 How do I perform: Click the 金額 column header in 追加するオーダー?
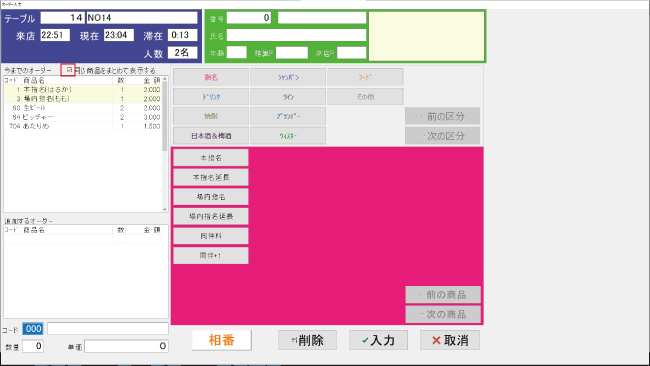point(143,230)
